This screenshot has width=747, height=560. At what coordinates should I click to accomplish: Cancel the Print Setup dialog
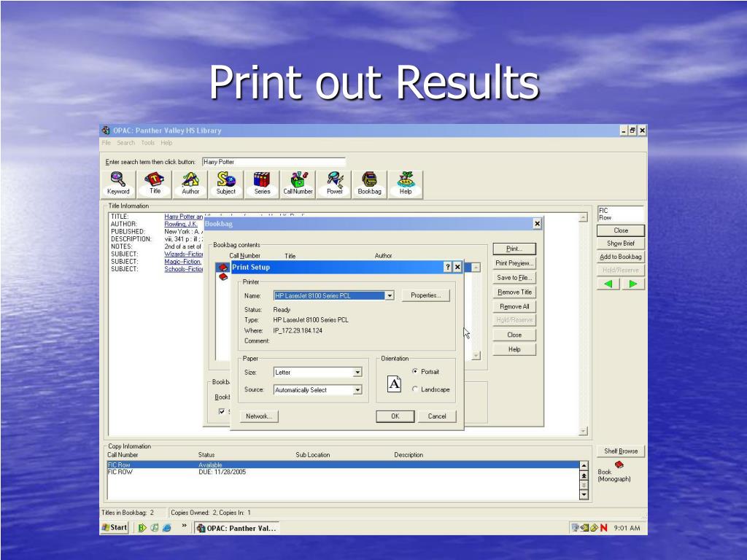coord(437,416)
